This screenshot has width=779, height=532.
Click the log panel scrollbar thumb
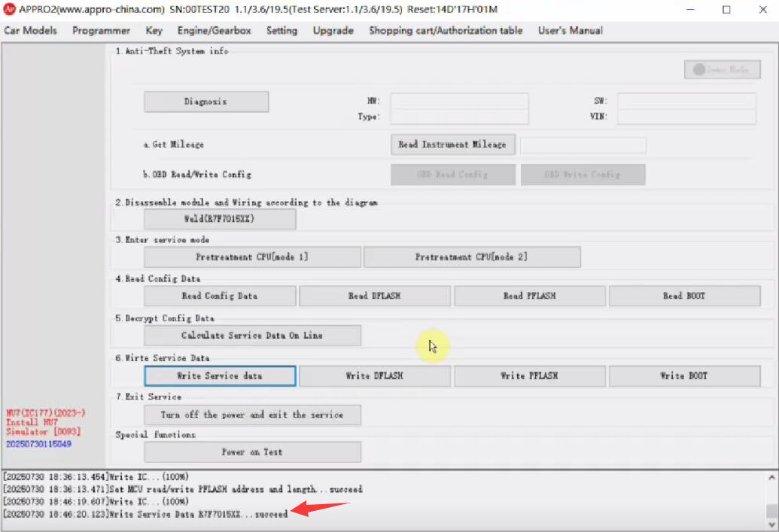coord(771,511)
